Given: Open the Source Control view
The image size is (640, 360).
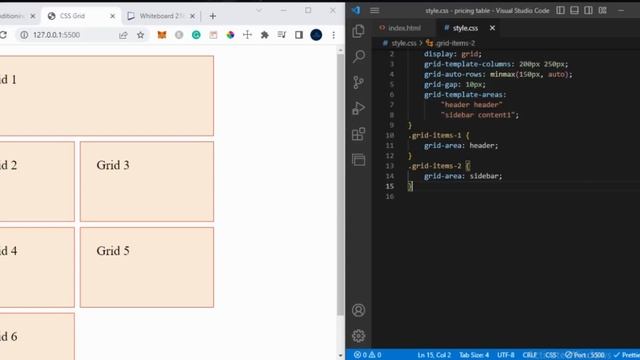Looking at the screenshot, I should point(358,82).
